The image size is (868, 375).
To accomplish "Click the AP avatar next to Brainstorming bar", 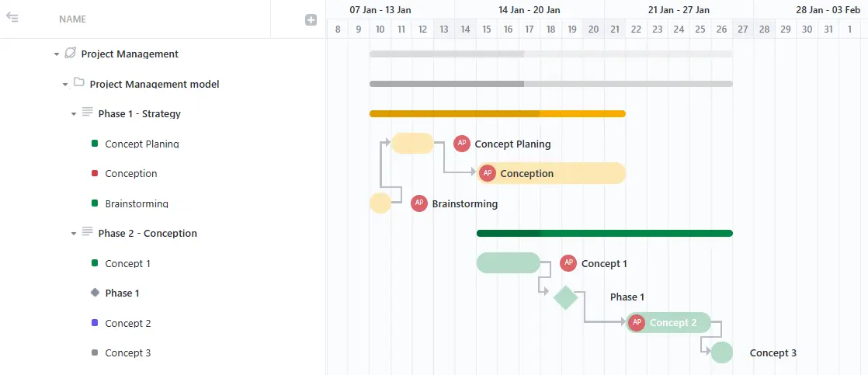I will [x=419, y=203].
